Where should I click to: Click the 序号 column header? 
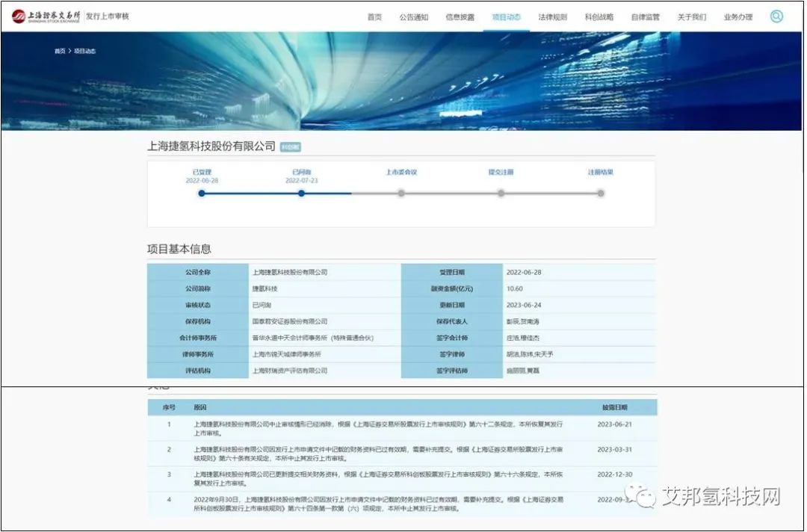(x=170, y=407)
